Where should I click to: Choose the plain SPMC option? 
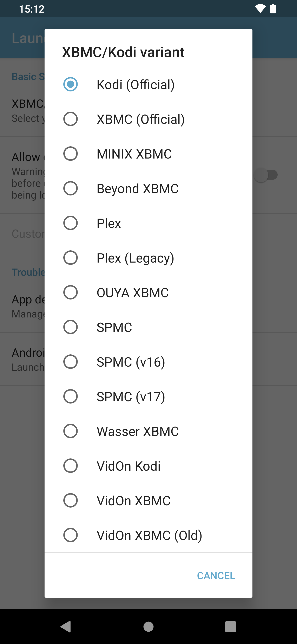click(71, 327)
